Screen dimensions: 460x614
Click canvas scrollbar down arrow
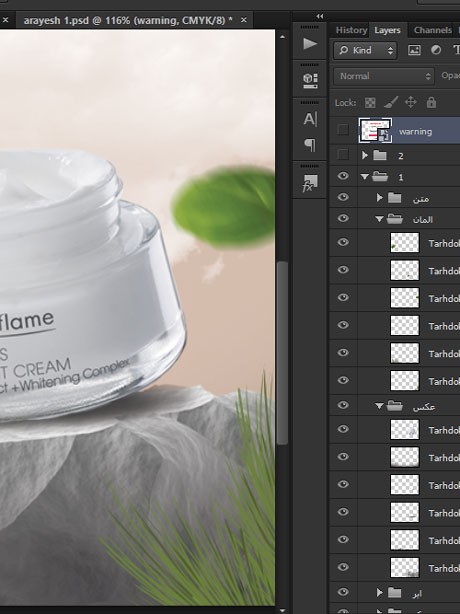point(282,609)
